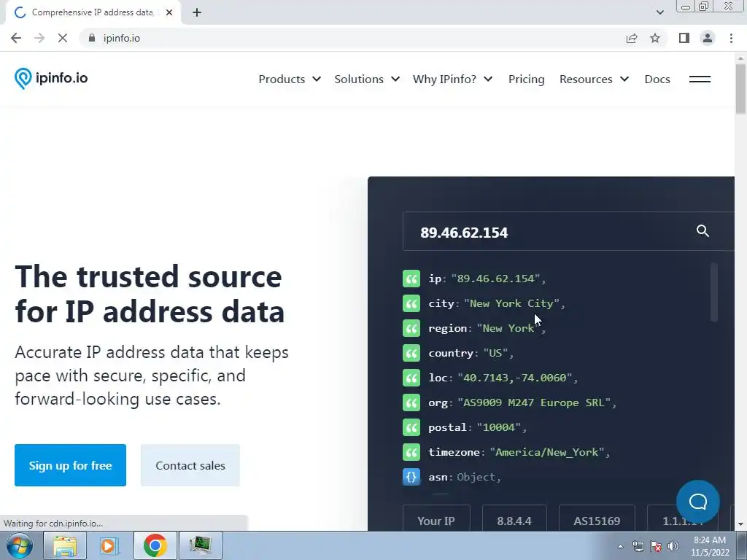Select the AS15169 example button

[x=597, y=519]
